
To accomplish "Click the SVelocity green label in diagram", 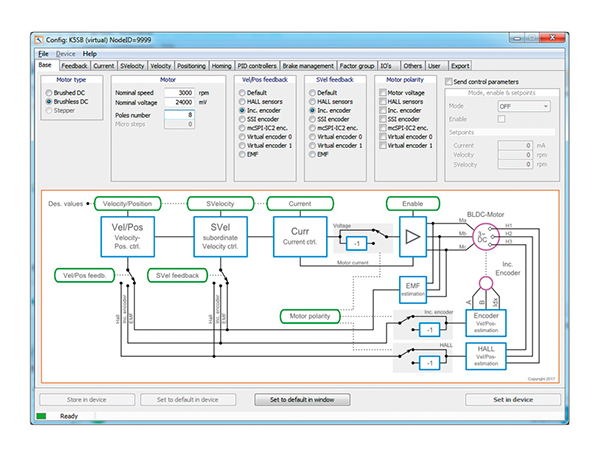I will [220, 204].
